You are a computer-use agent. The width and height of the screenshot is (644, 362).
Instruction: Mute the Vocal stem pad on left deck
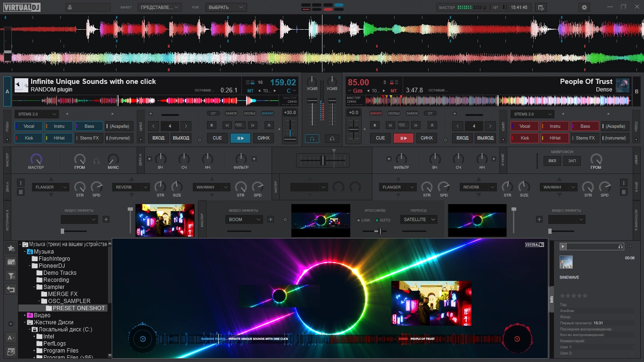coord(28,126)
